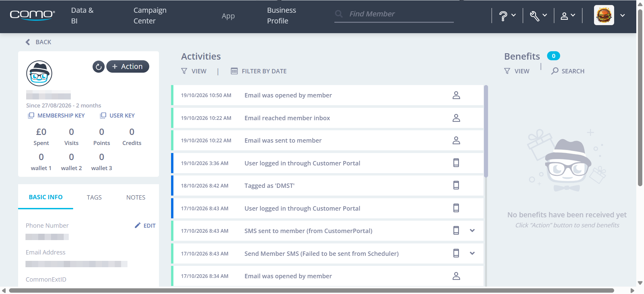Copy the MEMBERSHIP KEY
The width and height of the screenshot is (644, 294).
56,116
